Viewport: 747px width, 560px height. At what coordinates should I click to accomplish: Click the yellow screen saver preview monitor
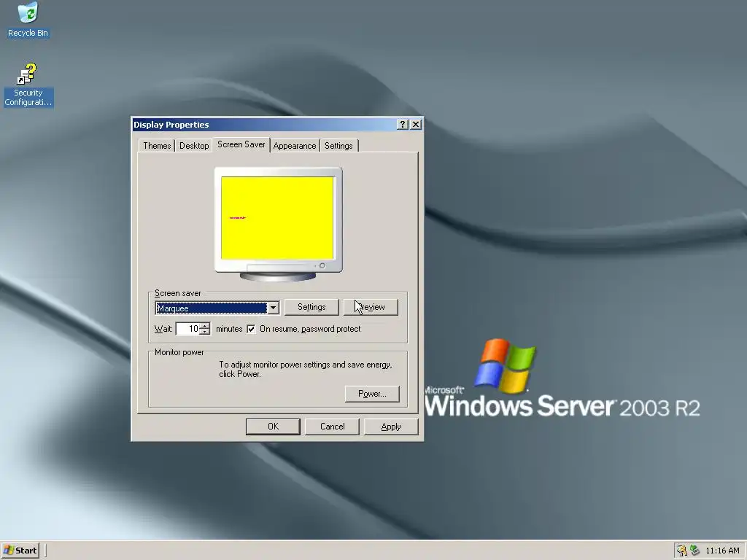point(278,217)
